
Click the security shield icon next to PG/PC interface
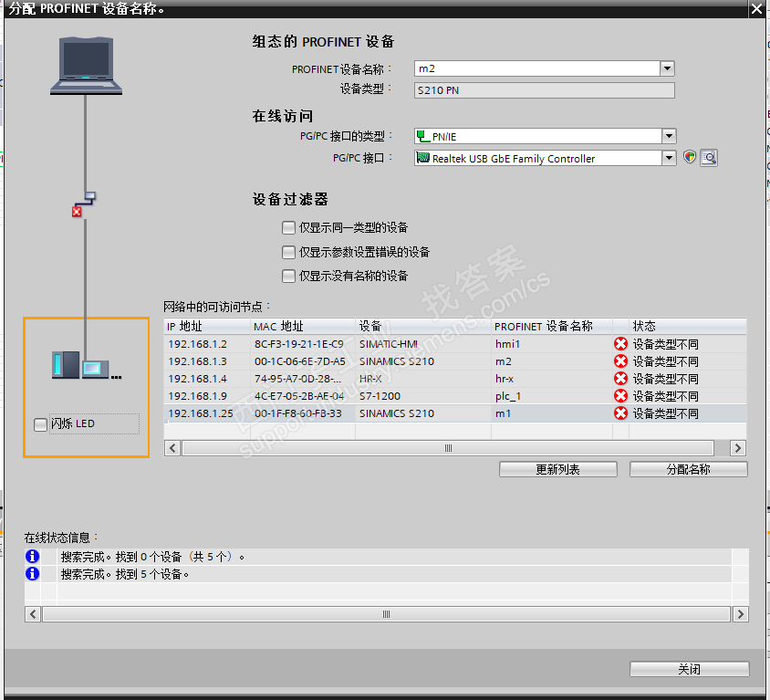(x=690, y=157)
